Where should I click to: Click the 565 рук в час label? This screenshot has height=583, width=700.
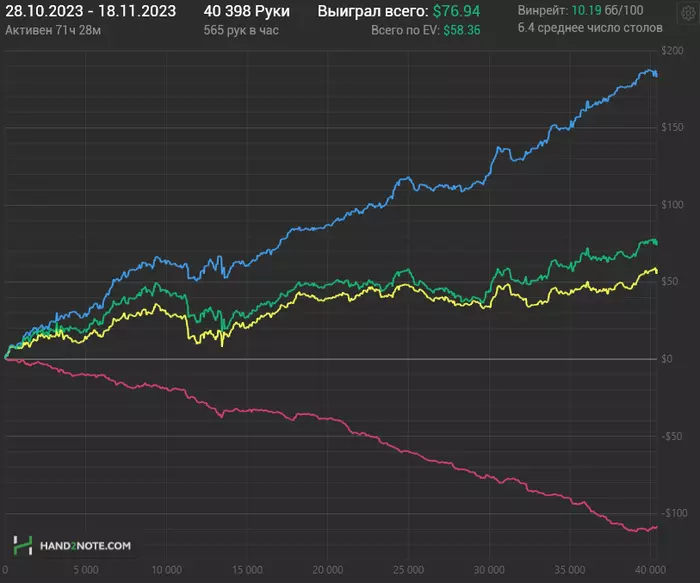241,30
